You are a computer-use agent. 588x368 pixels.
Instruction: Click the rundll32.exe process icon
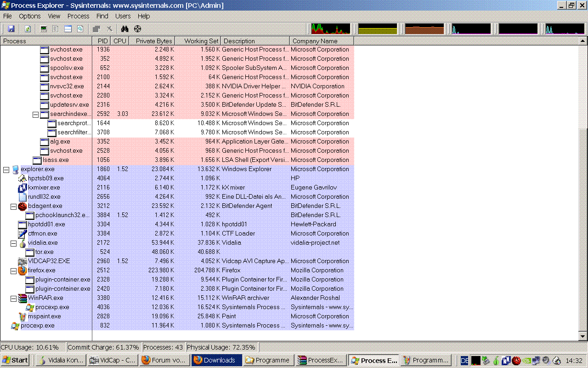click(23, 197)
